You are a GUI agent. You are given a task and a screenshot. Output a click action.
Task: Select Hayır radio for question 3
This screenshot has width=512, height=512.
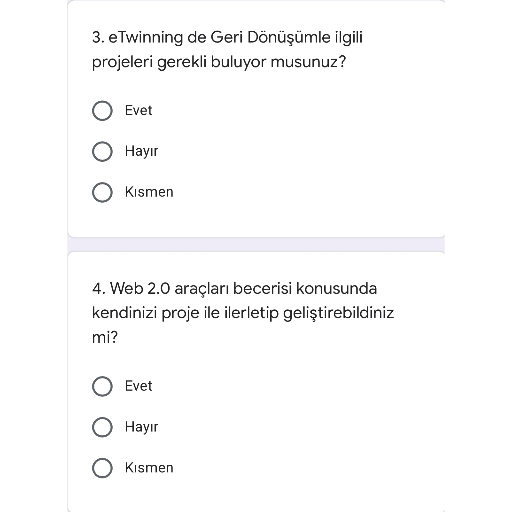(x=102, y=151)
